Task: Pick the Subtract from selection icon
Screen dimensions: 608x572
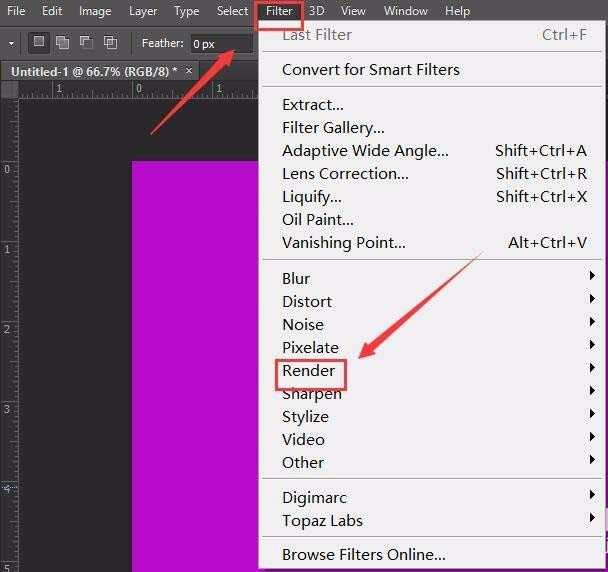Action: tap(86, 43)
